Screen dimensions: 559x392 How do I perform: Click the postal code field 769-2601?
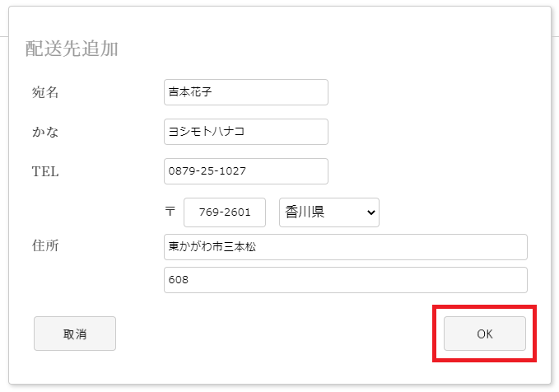pyautogui.click(x=225, y=212)
